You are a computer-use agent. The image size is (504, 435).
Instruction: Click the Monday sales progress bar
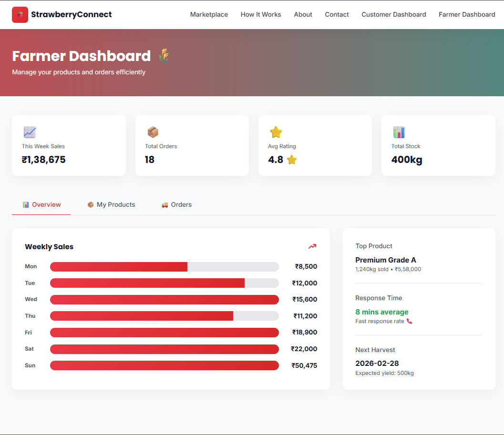click(x=164, y=267)
